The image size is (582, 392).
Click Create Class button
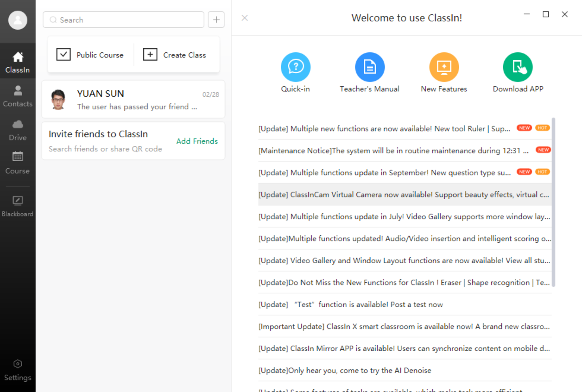175,55
